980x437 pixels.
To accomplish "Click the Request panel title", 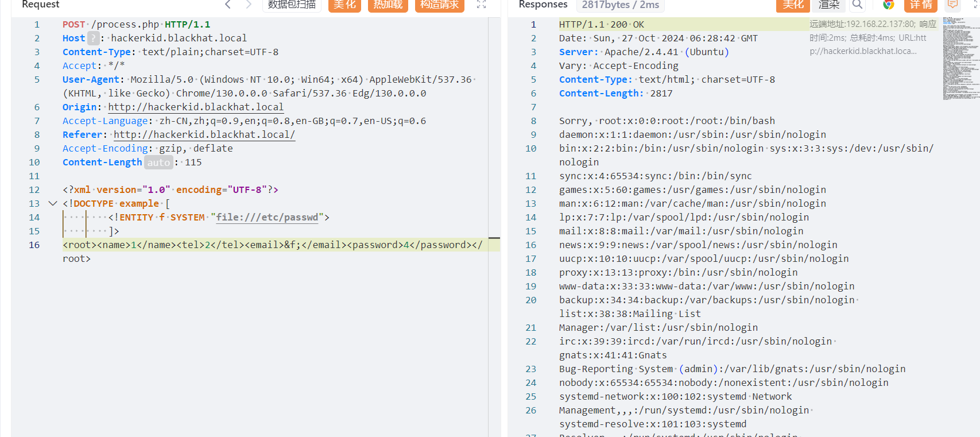I will 40,5.
